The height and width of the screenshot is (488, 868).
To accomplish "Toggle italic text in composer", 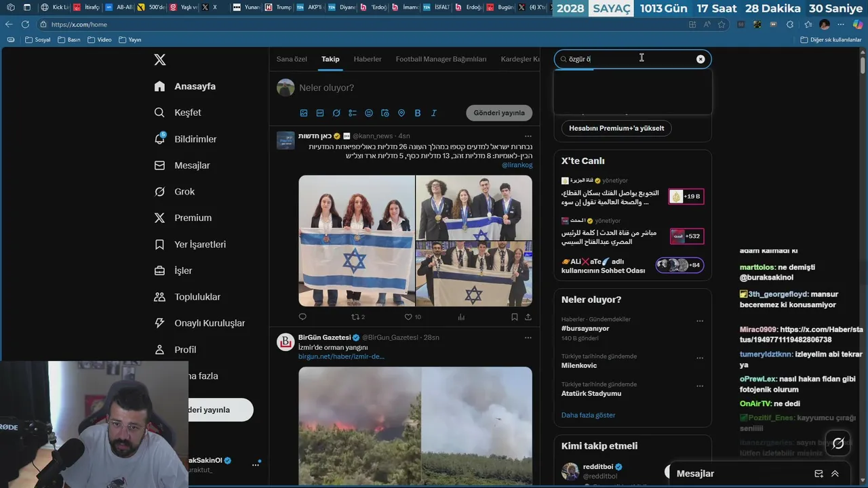I will [x=434, y=113].
